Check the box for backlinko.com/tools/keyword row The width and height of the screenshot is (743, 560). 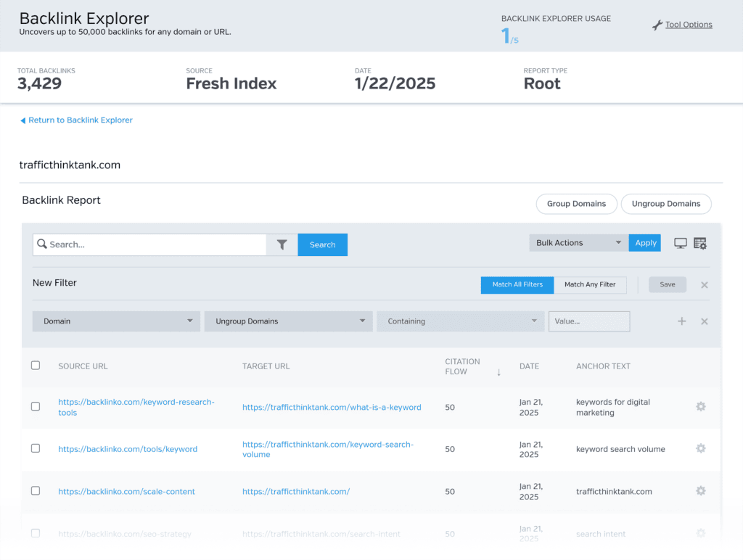click(36, 448)
